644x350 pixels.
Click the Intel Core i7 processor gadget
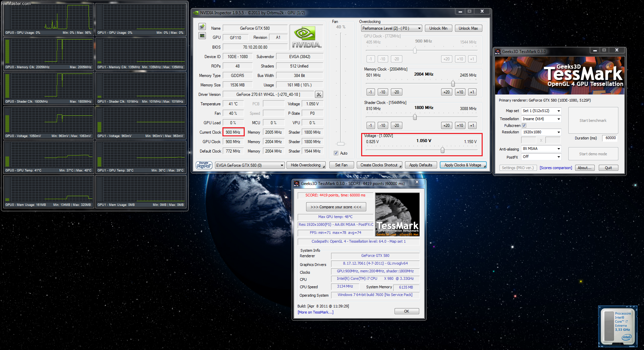618,326
